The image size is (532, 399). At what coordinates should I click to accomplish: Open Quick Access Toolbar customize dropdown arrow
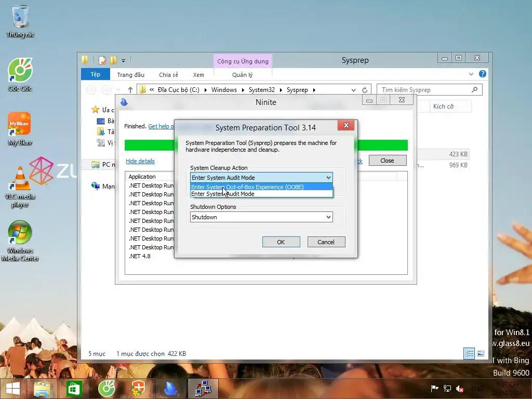pyautogui.click(x=124, y=61)
